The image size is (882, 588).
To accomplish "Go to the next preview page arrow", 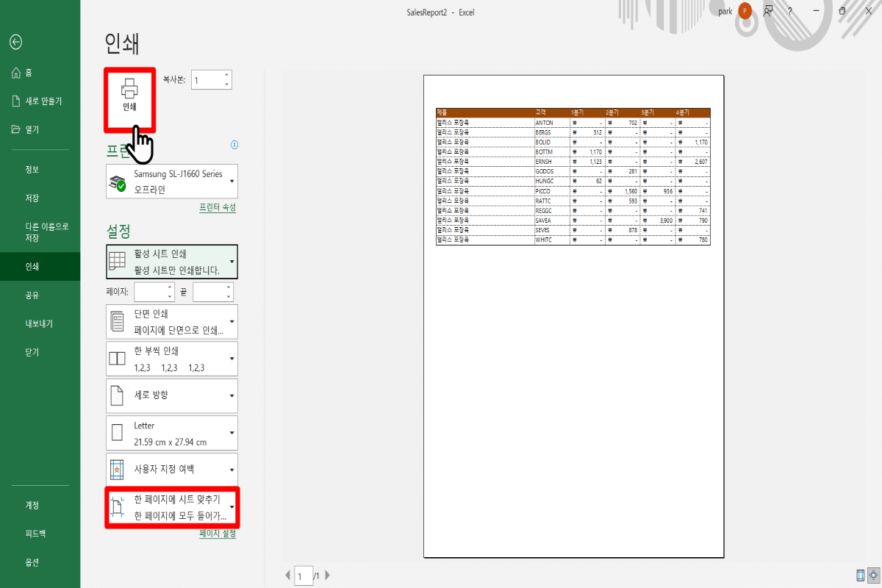I will pyautogui.click(x=327, y=576).
